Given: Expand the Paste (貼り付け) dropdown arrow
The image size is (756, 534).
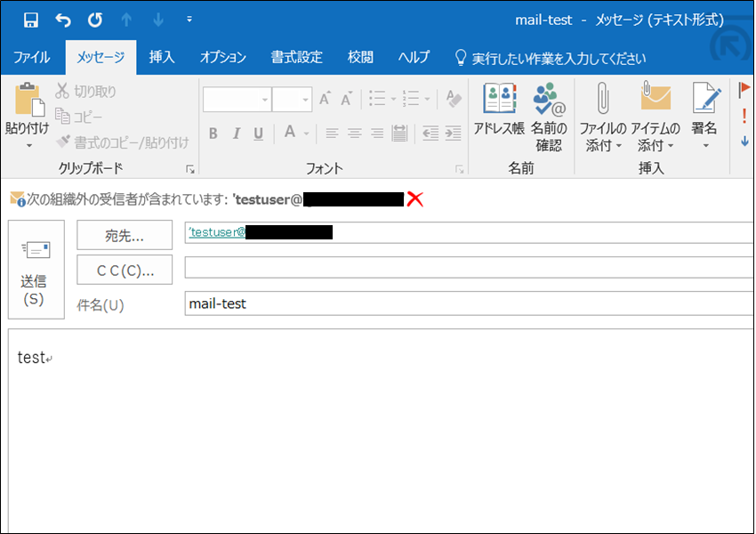Looking at the screenshot, I should point(28,146).
